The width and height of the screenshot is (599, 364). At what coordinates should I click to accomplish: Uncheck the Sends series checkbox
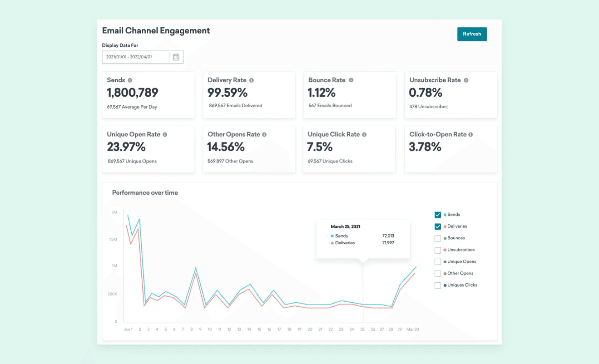[438, 215]
